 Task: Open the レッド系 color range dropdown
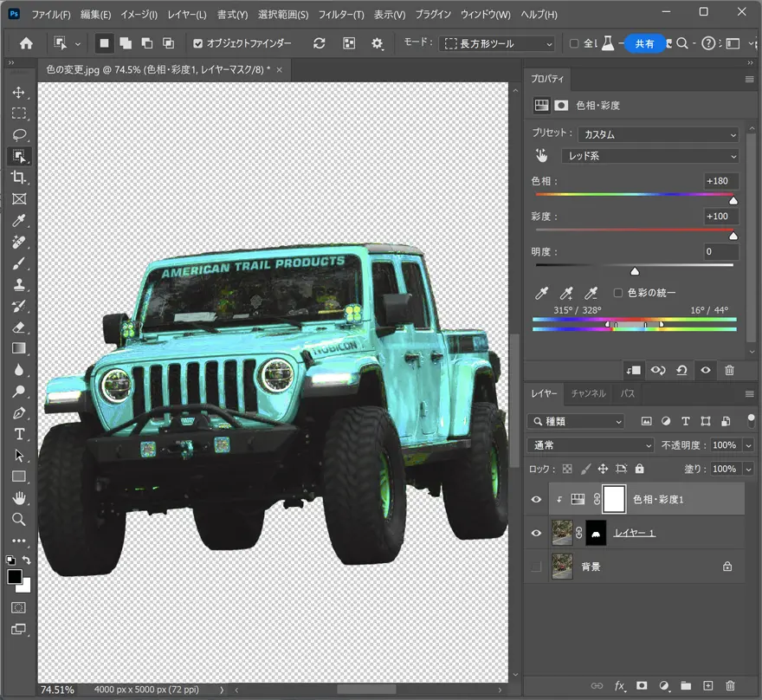coord(650,156)
